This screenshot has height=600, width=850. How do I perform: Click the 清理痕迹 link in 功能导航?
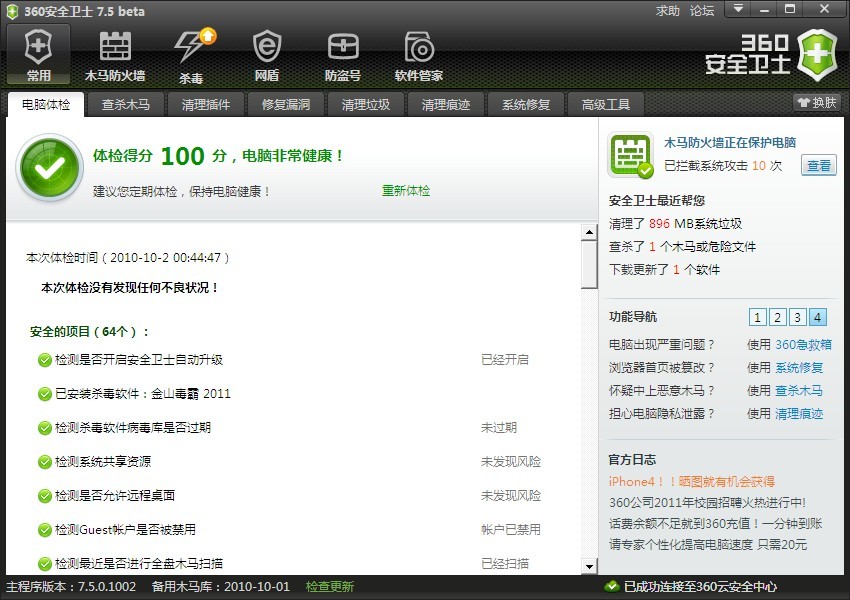[799, 414]
